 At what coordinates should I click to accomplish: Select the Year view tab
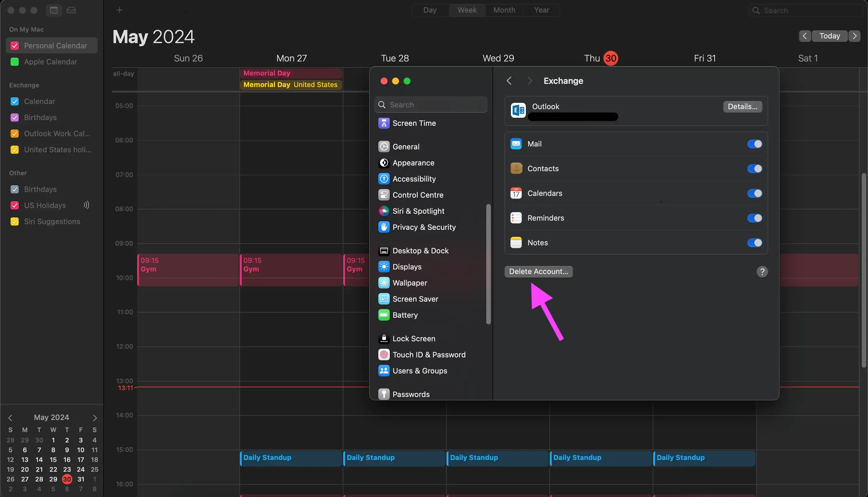tap(542, 10)
